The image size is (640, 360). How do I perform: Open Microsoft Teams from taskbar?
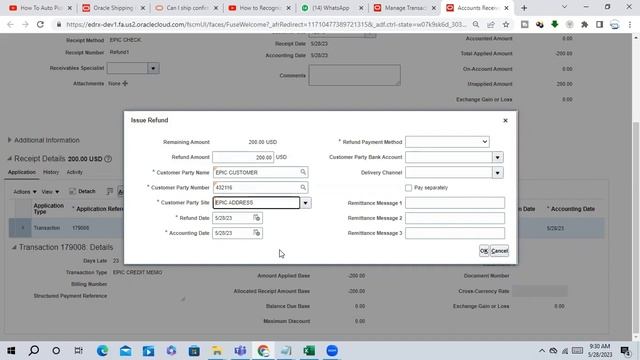[x=240, y=351]
